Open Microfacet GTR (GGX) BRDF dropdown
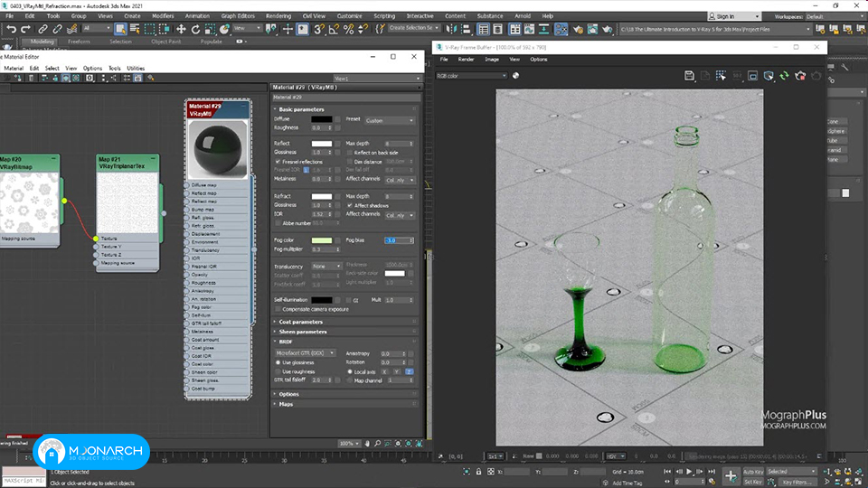The image size is (868, 488). pyautogui.click(x=305, y=353)
